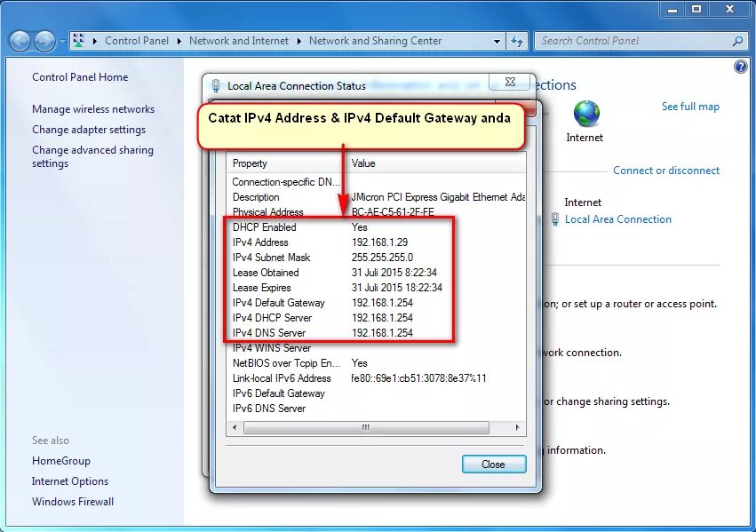Select Lease Expires value 31 Juli 2015 18:22:34
Viewport: 756px width, 532px height.
397,288
